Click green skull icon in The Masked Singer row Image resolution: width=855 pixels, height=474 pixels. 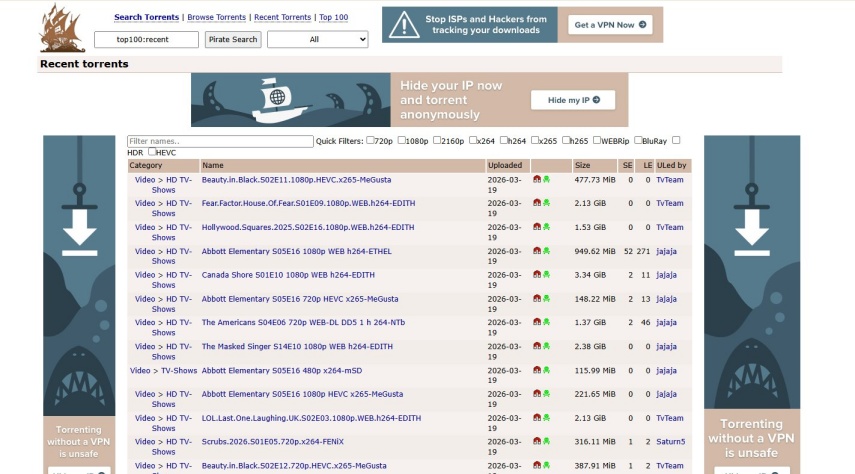pyautogui.click(x=546, y=346)
